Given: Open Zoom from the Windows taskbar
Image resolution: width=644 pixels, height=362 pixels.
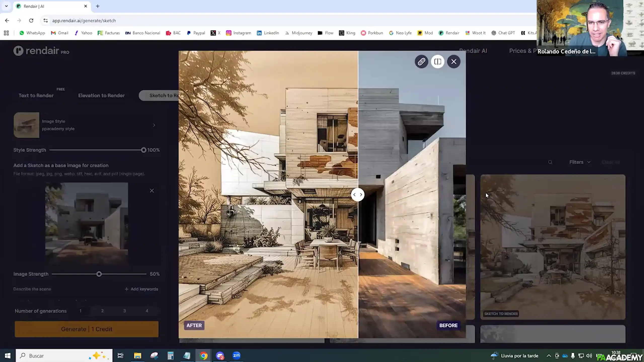Looking at the screenshot, I should click(x=236, y=355).
